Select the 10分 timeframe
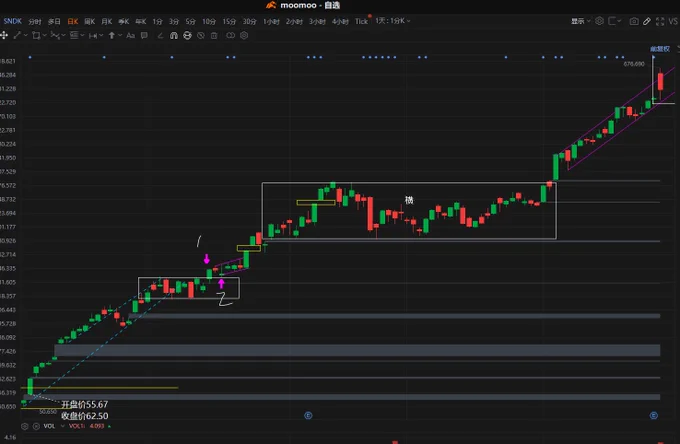 (x=209, y=22)
